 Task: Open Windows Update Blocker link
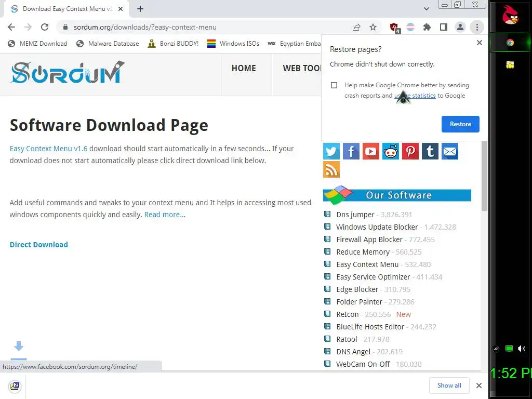tap(377, 227)
